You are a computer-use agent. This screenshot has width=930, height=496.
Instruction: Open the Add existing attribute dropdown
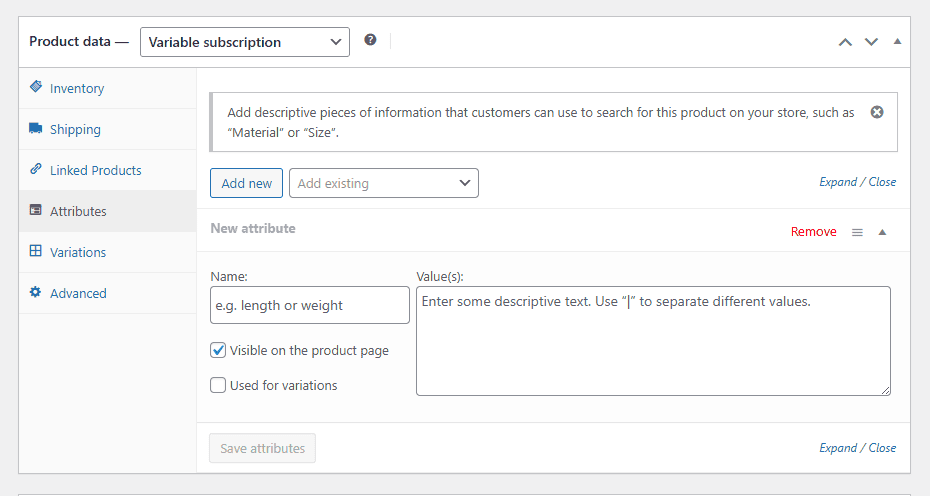pyautogui.click(x=384, y=183)
